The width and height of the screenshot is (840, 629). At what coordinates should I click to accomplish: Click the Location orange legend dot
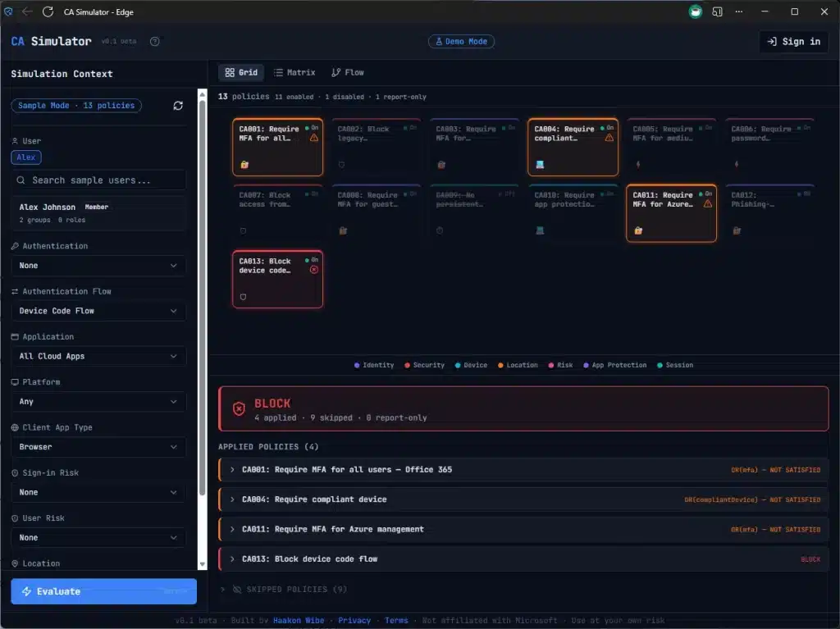500,365
